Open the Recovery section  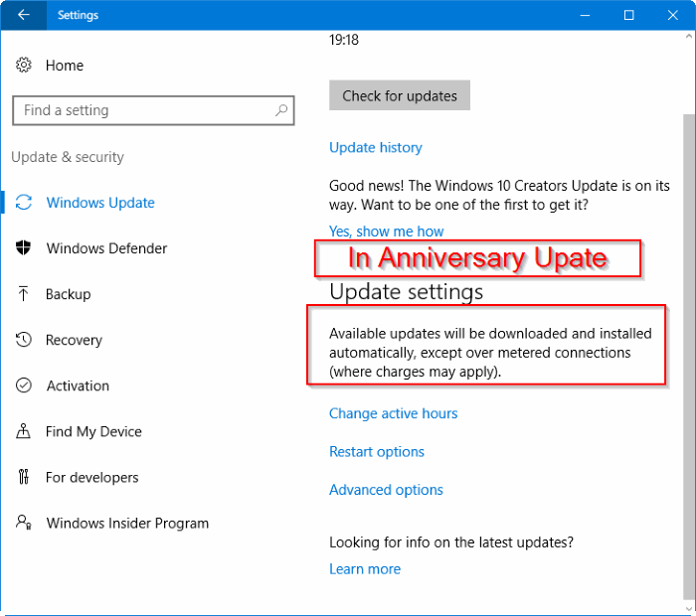[74, 340]
